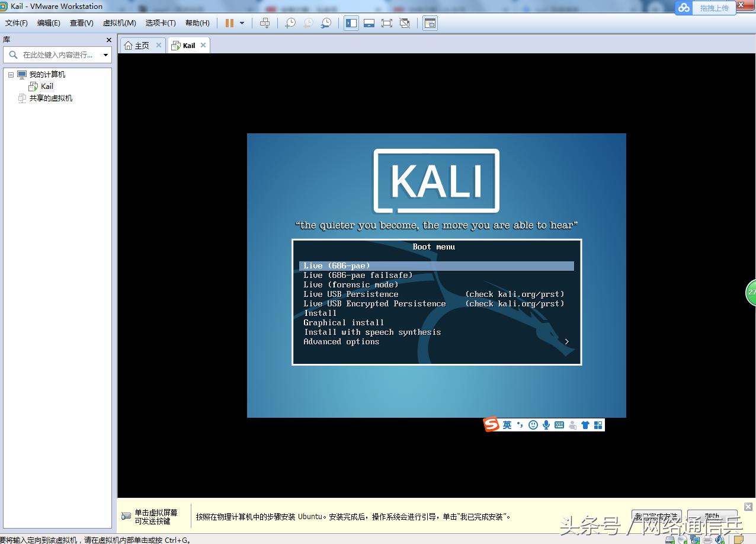Open the pause button dropdown arrow
756x544 pixels.
[x=242, y=23]
